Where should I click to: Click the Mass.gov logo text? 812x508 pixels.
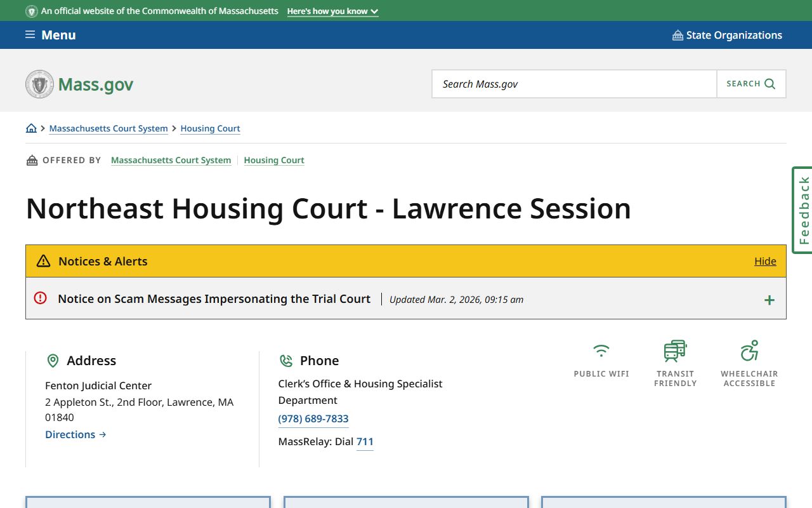[x=96, y=84]
